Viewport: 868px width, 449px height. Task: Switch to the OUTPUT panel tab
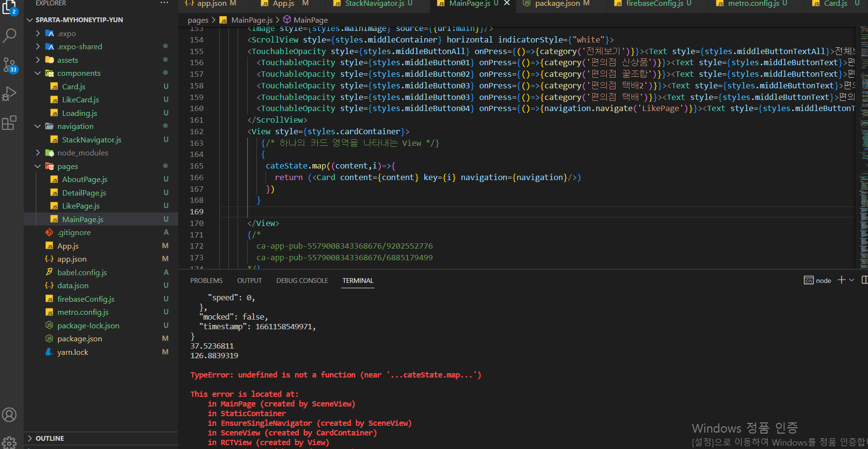(249, 281)
